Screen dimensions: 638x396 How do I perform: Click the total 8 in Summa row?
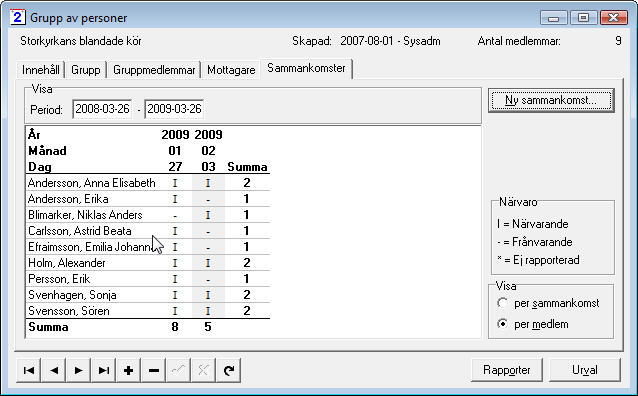[x=175, y=327]
